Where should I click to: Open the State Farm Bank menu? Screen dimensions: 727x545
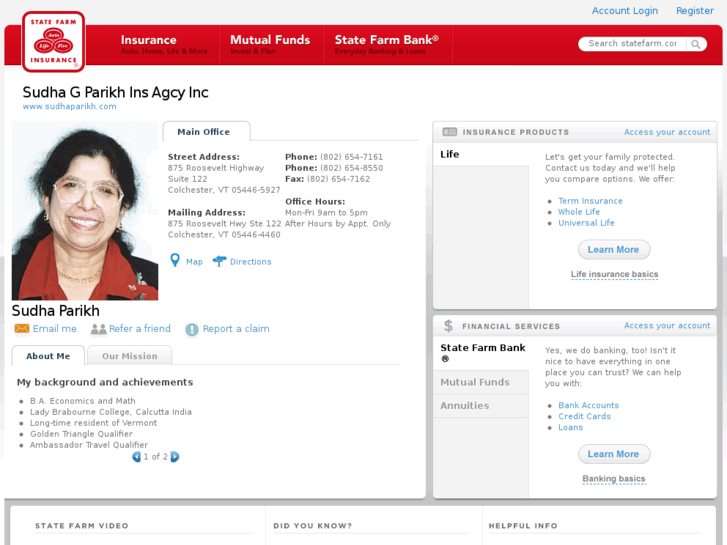(x=386, y=44)
